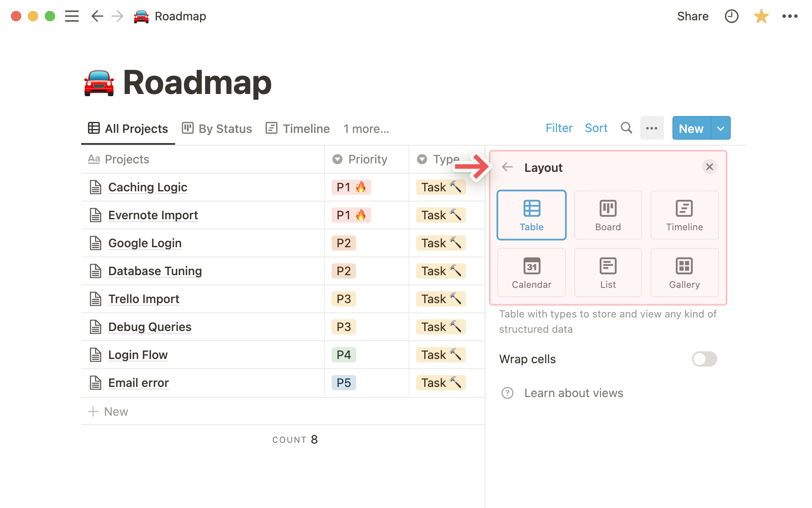The height and width of the screenshot is (508, 812).
Task: Expand the 1 more views list
Action: (x=366, y=129)
